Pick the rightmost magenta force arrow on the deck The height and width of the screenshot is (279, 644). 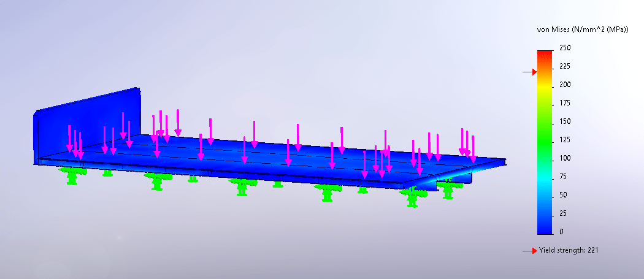pos(472,148)
